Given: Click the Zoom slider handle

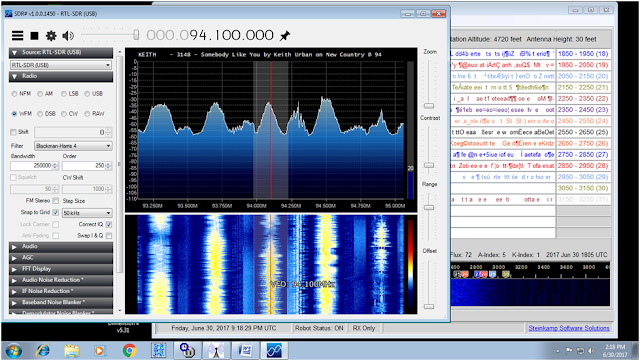Looking at the screenshot, I should [x=429, y=106].
